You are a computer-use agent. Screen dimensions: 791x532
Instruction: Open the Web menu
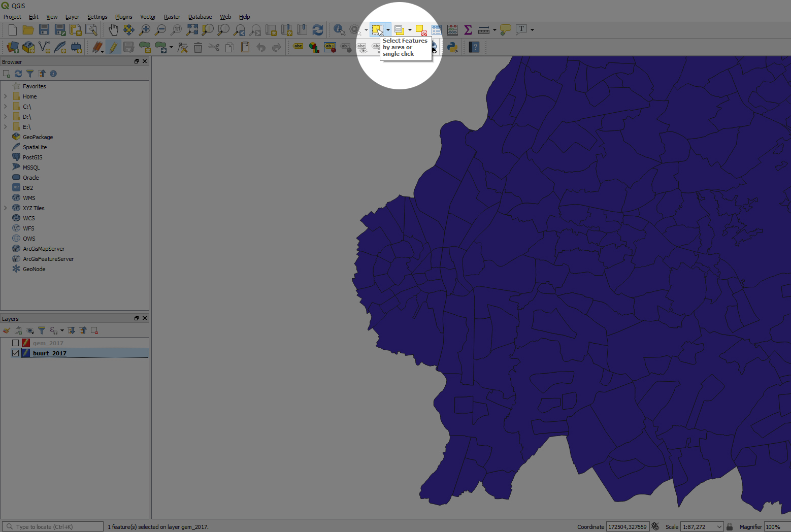click(225, 17)
